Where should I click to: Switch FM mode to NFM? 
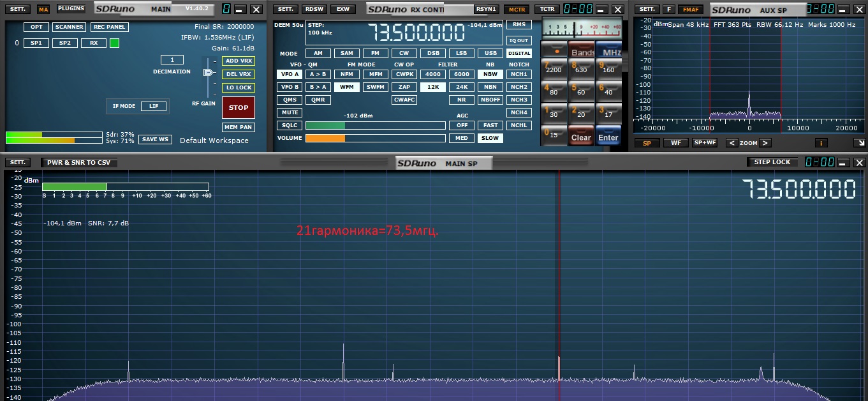tap(346, 74)
